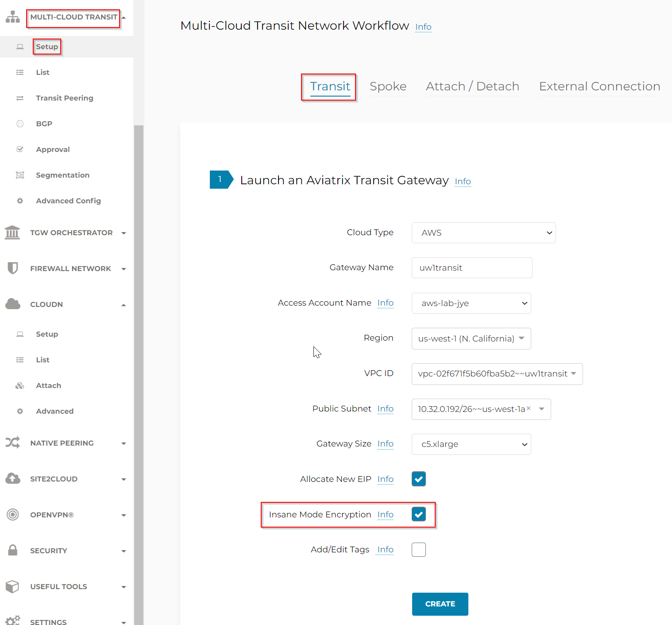The height and width of the screenshot is (625, 672).
Task: Open BGP from the sidebar icon
Action: tap(19, 124)
